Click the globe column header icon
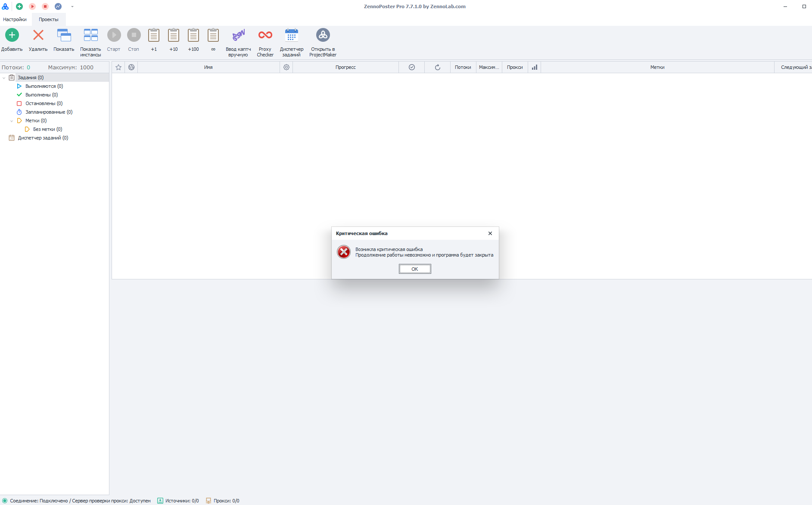This screenshot has width=812, height=505. (131, 67)
